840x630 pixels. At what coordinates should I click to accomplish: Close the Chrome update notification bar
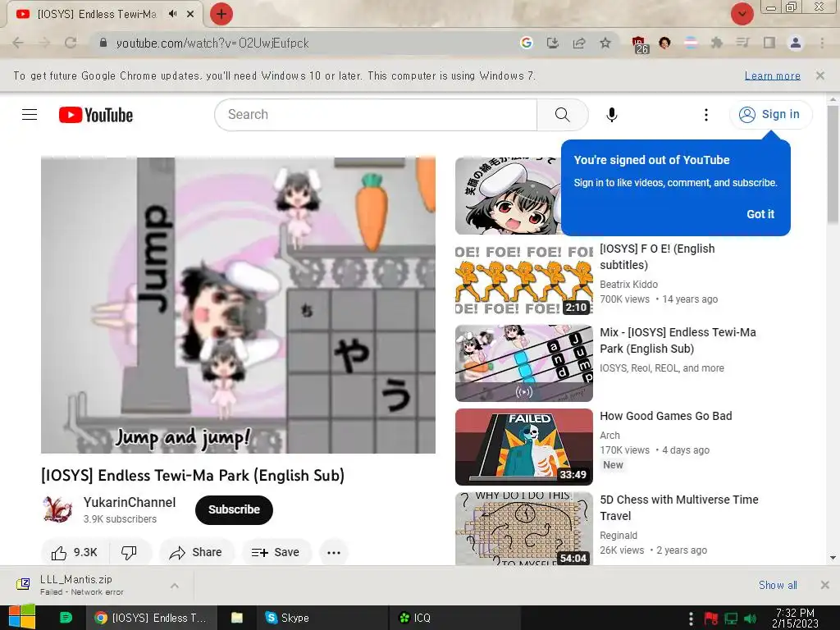point(820,75)
